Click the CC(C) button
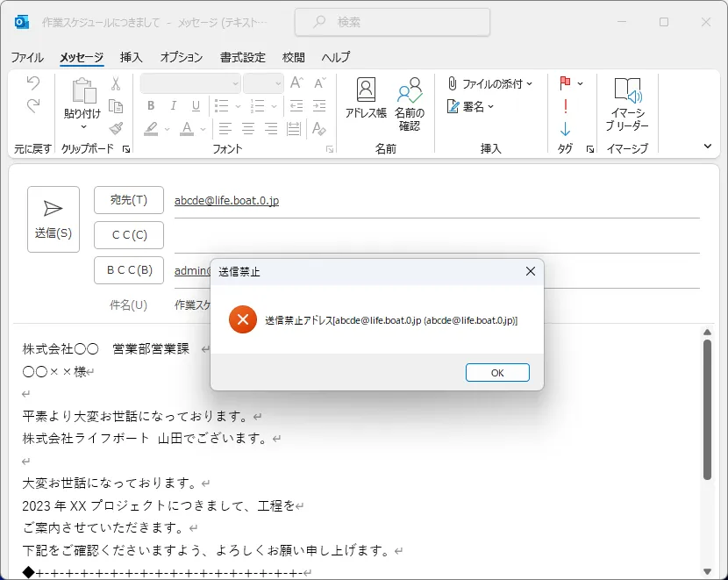 tap(129, 235)
